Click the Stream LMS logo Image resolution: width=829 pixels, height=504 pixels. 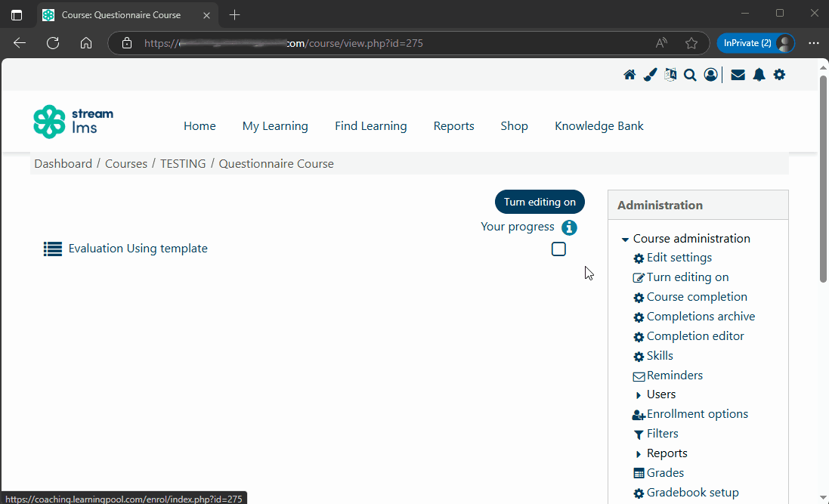point(73,122)
